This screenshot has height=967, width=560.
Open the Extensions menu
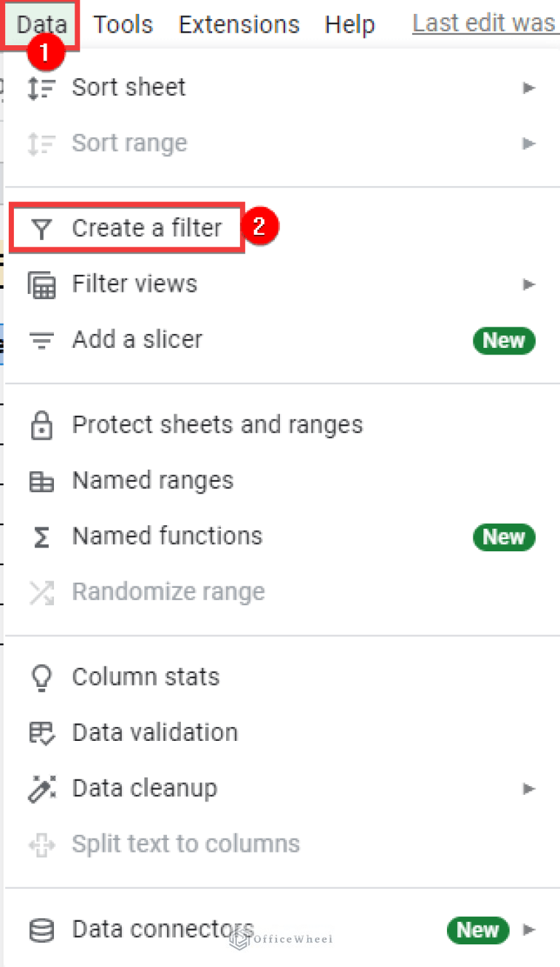point(238,24)
